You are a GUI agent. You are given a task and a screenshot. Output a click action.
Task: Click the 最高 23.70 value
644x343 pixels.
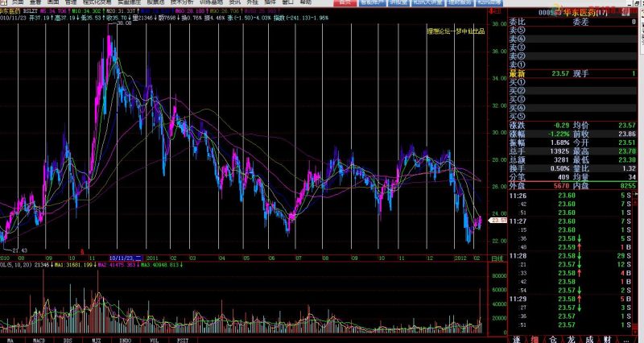point(626,151)
